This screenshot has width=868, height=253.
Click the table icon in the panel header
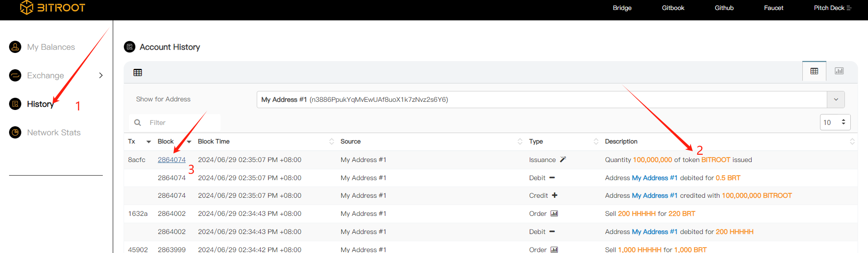coord(138,72)
